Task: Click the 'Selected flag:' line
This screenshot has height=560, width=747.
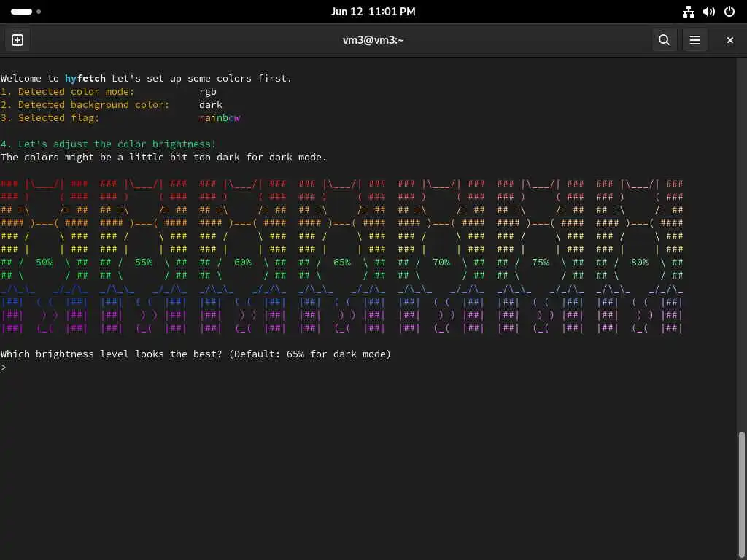Action: pos(50,117)
